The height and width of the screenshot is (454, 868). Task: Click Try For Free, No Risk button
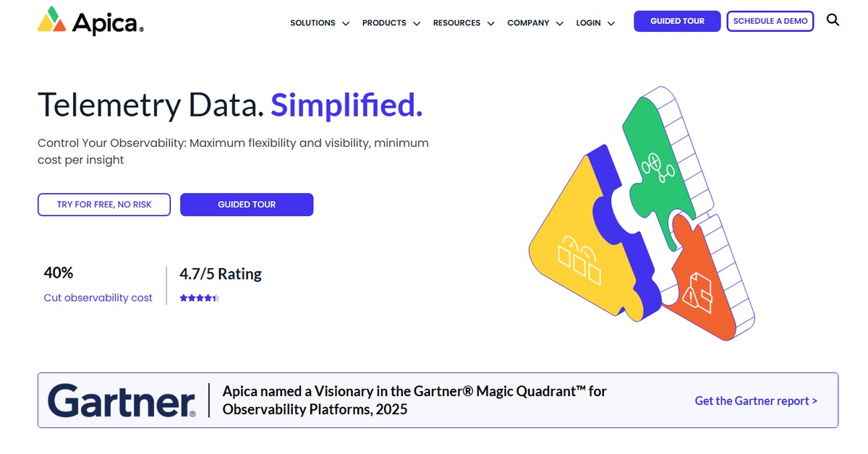[104, 205]
